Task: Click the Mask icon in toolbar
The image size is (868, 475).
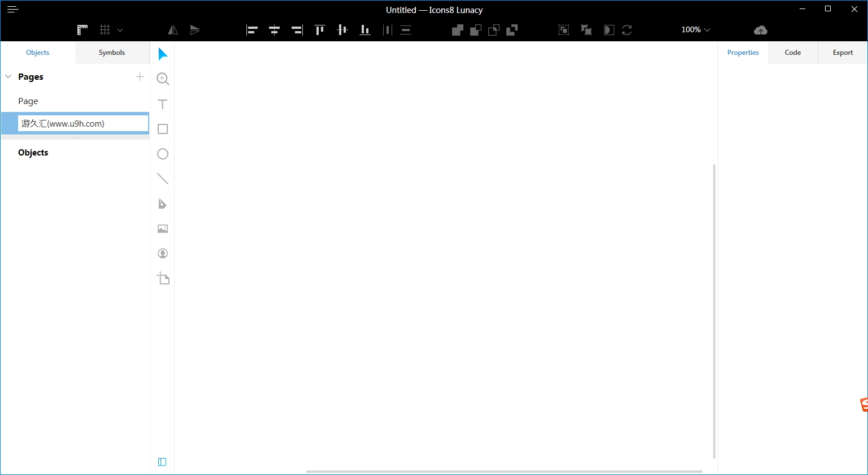Action: (609, 30)
